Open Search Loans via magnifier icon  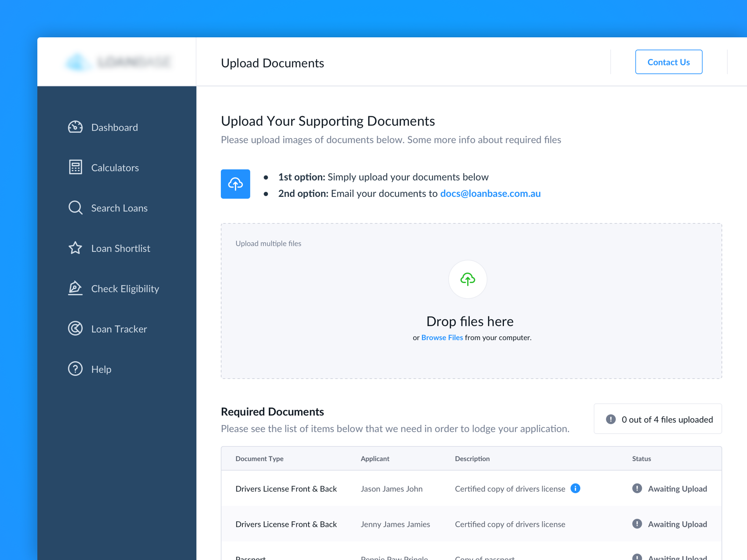click(x=75, y=208)
